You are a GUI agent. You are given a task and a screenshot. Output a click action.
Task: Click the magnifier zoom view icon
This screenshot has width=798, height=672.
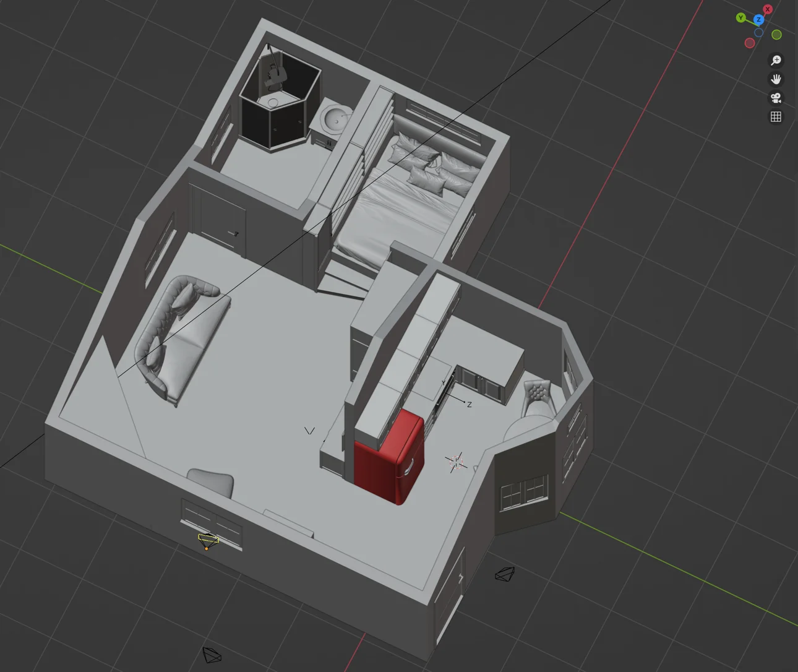pos(776,60)
